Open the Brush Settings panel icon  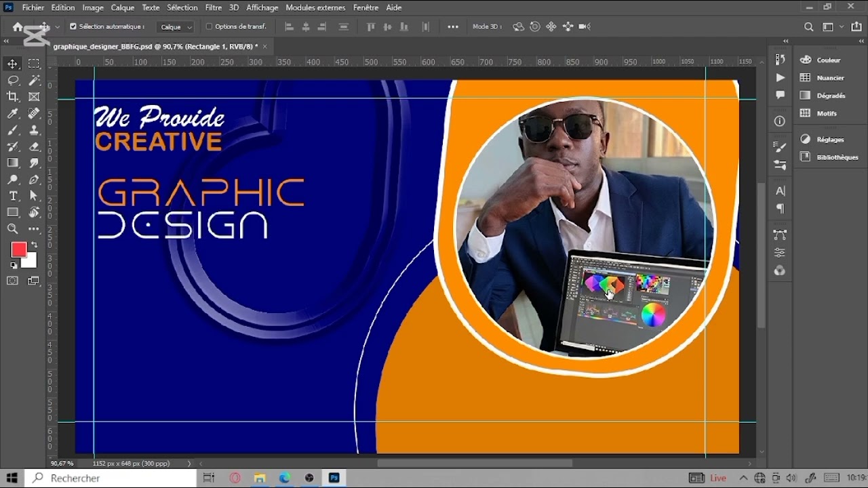781,147
